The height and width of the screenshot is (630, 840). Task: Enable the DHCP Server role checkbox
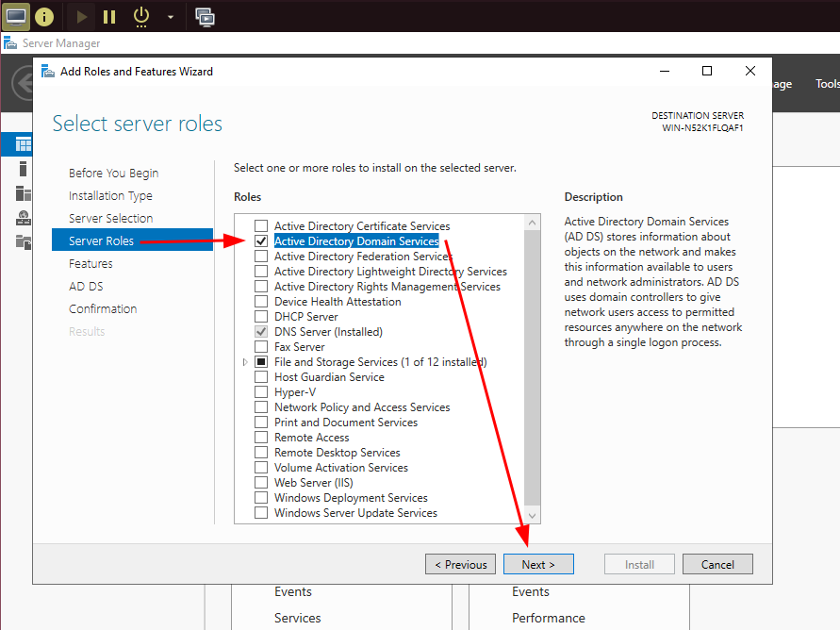(261, 317)
